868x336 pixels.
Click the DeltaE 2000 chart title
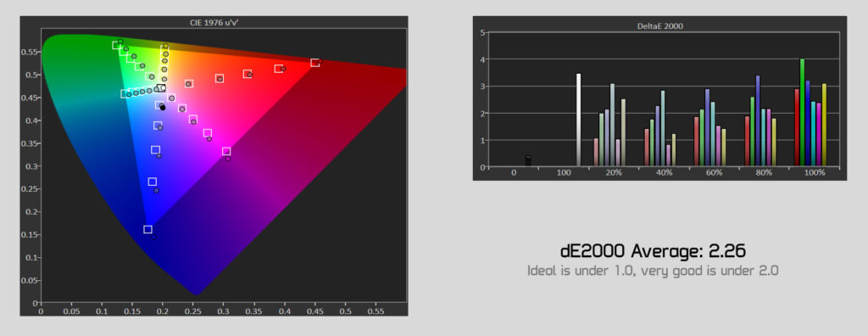tap(659, 25)
